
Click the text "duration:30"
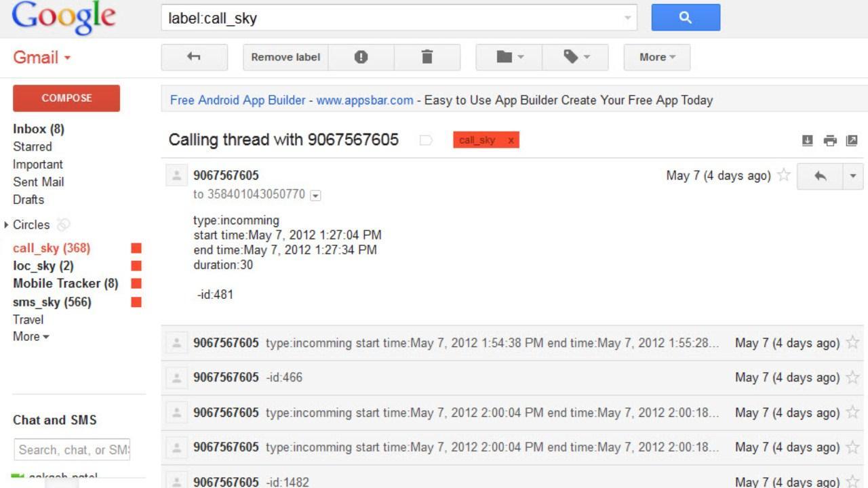223,265
